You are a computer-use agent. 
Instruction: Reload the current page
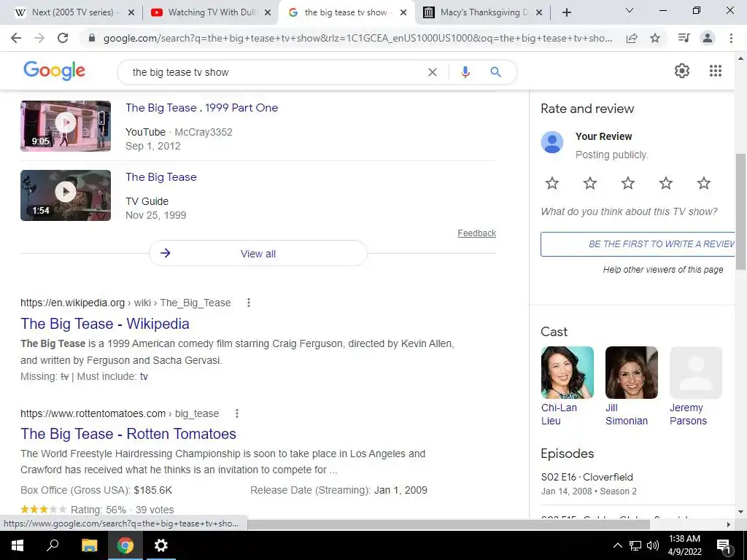[x=63, y=38]
